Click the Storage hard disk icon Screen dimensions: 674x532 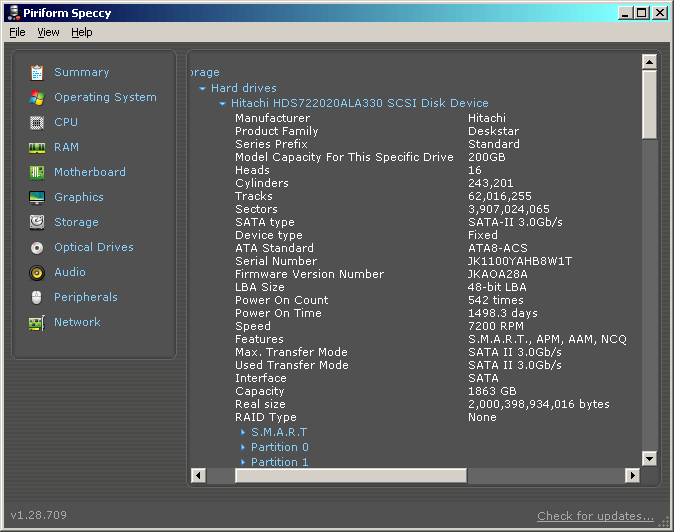click(37, 222)
